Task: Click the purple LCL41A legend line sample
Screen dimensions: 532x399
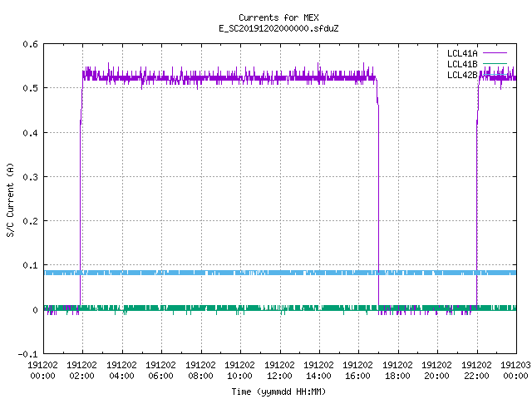Action: 495,53
